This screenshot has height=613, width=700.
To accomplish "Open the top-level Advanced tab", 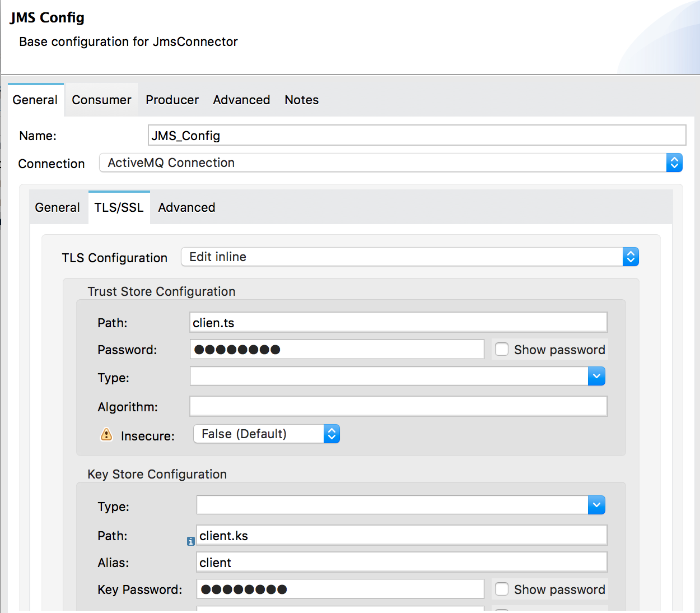I will (x=241, y=100).
